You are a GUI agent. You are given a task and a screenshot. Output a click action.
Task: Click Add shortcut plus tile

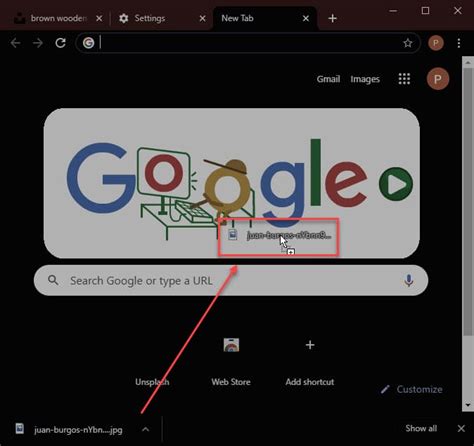click(x=310, y=362)
